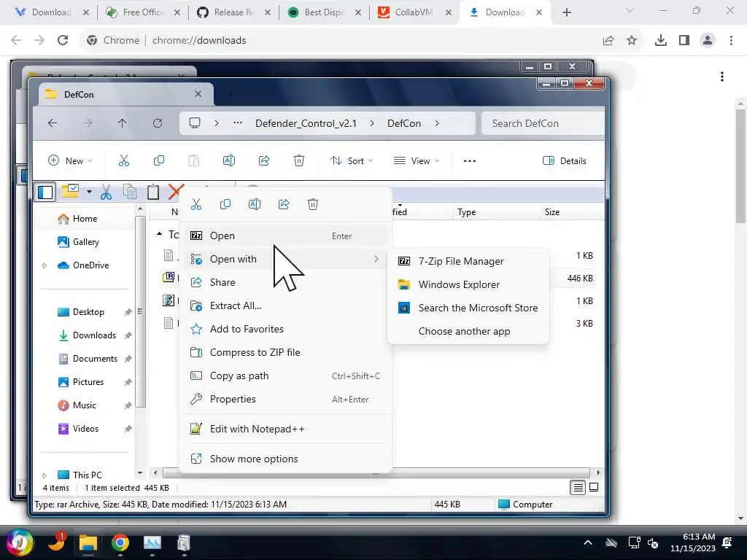The image size is (747, 560).
Task: Select Choose another app
Action: tap(469, 332)
